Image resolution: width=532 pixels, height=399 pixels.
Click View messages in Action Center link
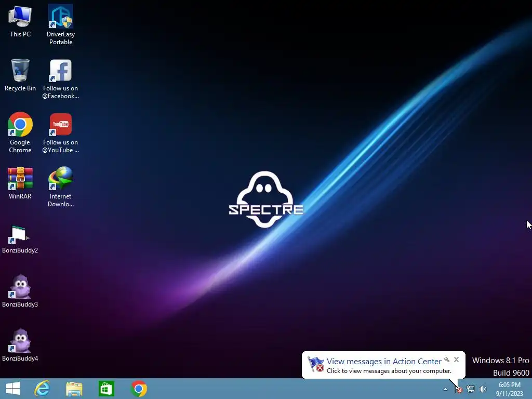[x=384, y=362]
